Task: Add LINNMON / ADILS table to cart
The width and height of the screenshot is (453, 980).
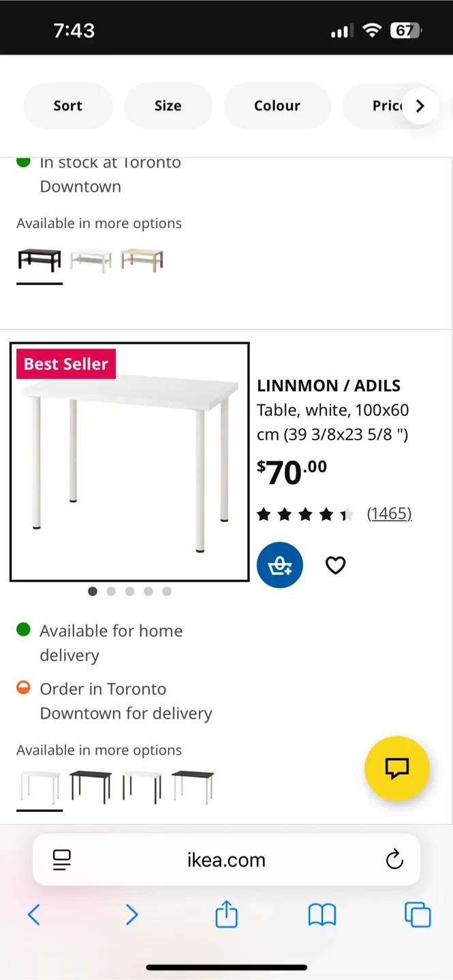Action: [x=279, y=565]
